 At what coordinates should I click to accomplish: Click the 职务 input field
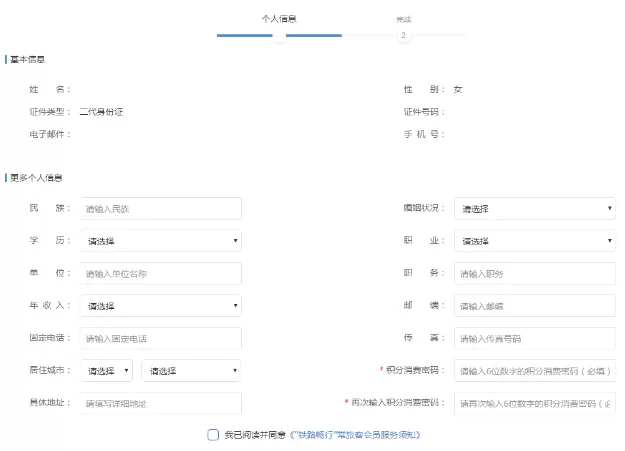535,273
